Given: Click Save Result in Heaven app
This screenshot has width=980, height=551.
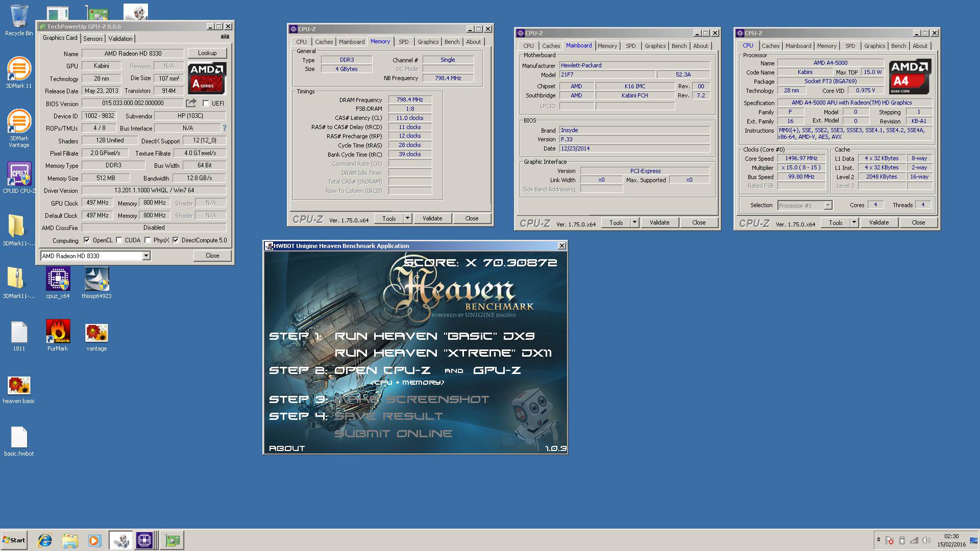Looking at the screenshot, I should 388,416.
